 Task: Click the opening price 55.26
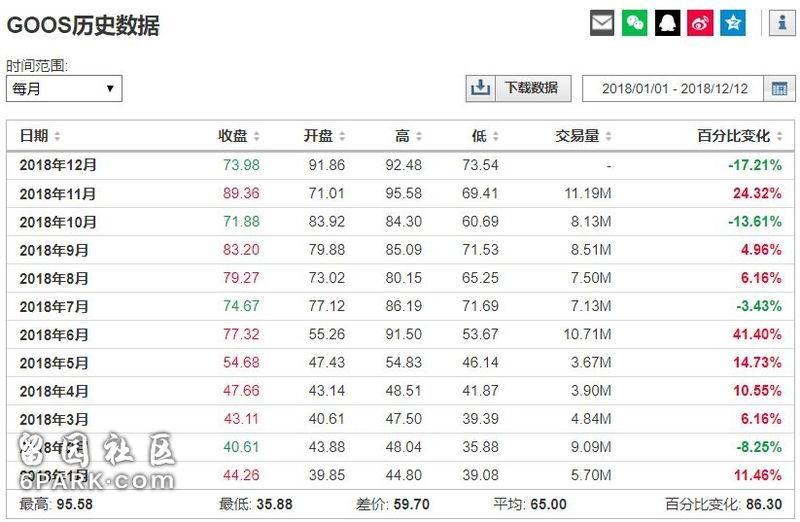click(327, 334)
